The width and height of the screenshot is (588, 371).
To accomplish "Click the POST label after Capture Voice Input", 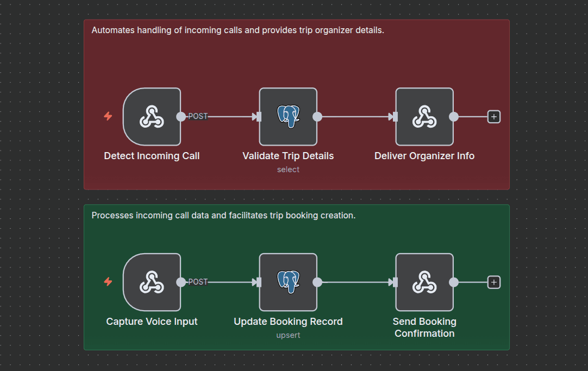I will 198,282.
